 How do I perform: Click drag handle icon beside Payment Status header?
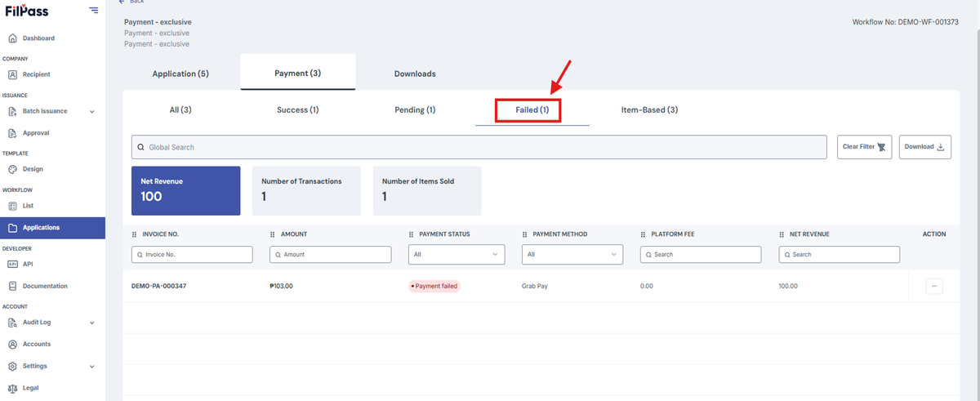(x=411, y=234)
